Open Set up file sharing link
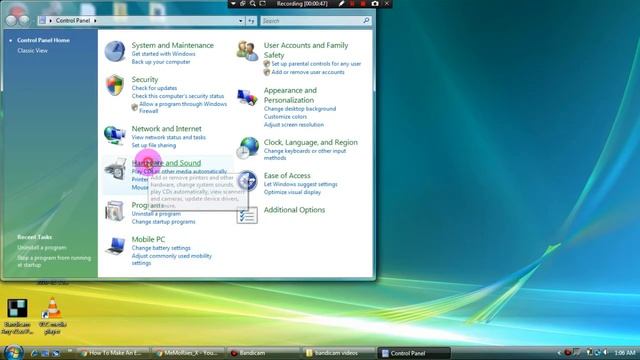 (153, 145)
